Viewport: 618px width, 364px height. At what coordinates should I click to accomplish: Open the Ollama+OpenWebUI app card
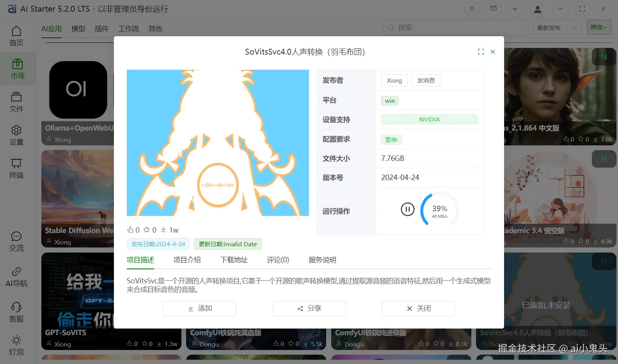[x=78, y=97]
